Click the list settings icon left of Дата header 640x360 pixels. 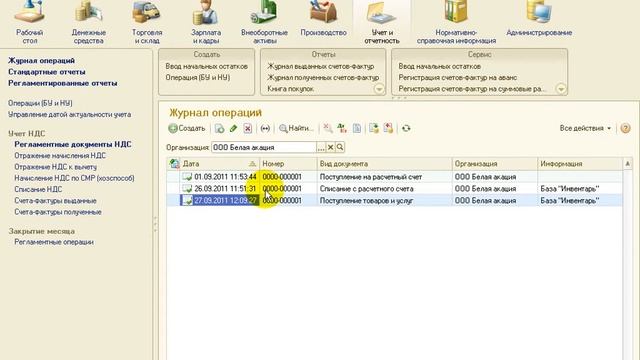click(174, 164)
